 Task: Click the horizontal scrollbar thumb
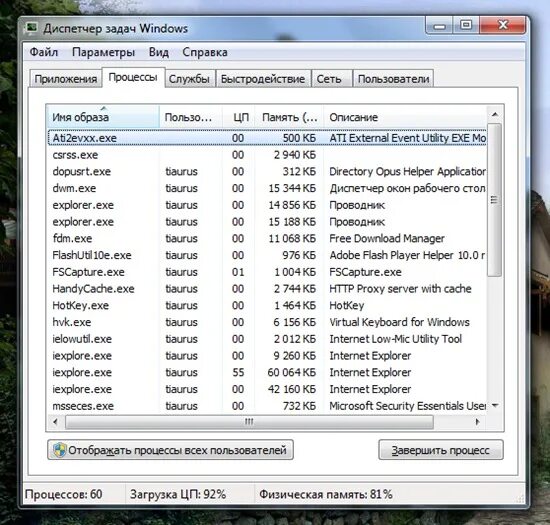[x=249, y=422]
